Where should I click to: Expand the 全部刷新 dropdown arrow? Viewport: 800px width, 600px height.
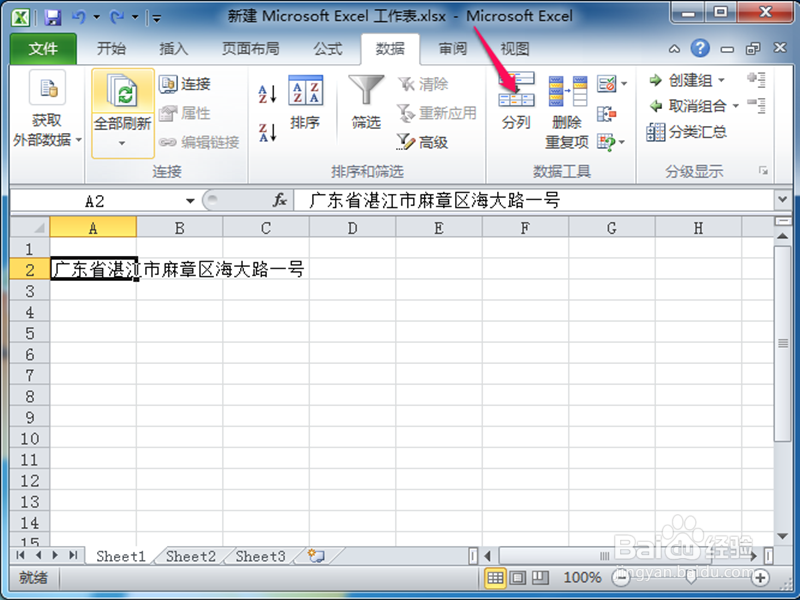(122, 143)
